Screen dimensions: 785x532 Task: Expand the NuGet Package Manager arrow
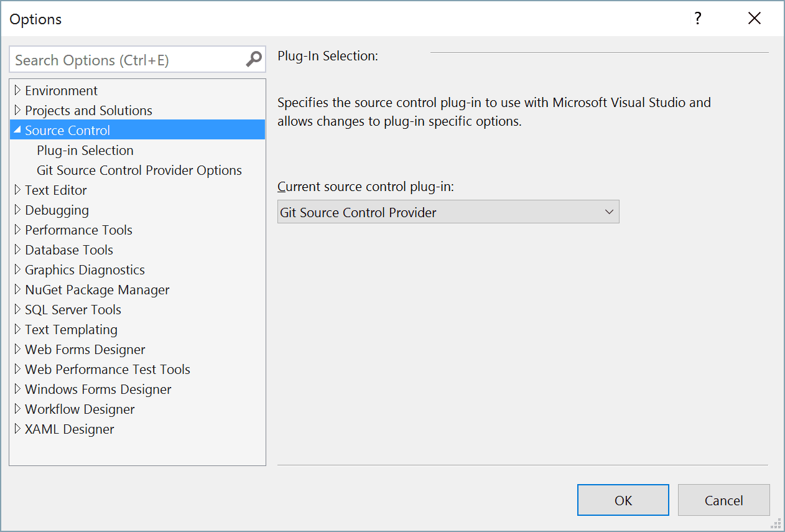17,290
